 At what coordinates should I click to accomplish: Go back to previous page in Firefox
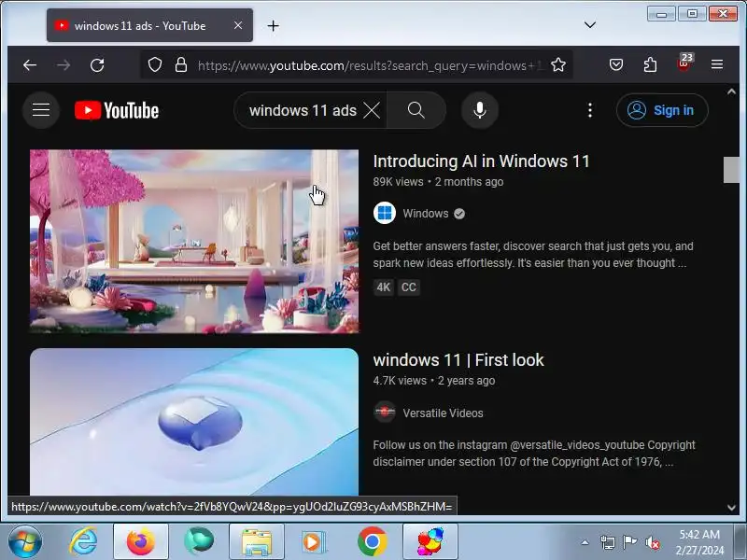click(30, 64)
